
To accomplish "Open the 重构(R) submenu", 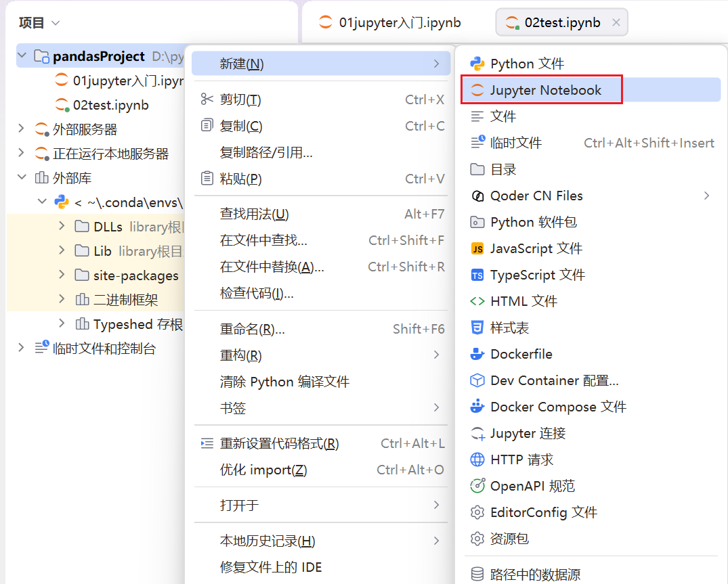I will (x=321, y=355).
